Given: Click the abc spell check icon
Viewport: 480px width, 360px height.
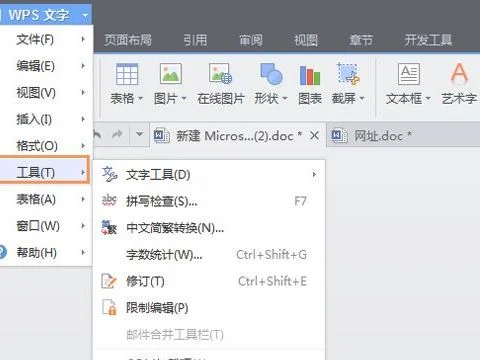Looking at the screenshot, I should [109, 201].
